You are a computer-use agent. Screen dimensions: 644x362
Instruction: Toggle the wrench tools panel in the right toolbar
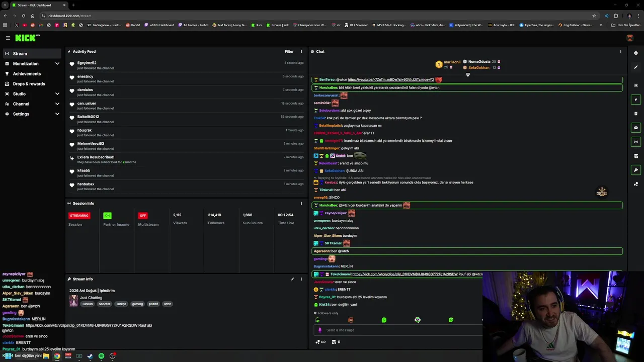point(636,170)
